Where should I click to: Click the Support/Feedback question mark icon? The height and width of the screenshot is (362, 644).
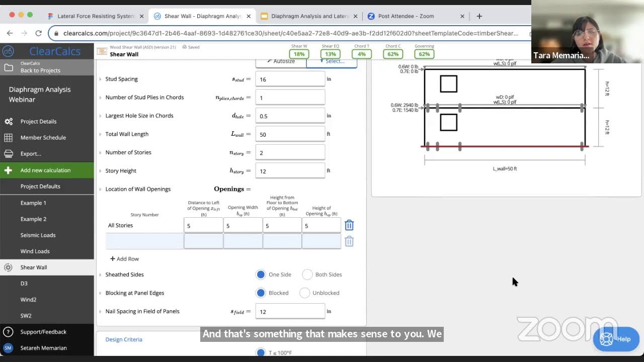click(x=8, y=332)
